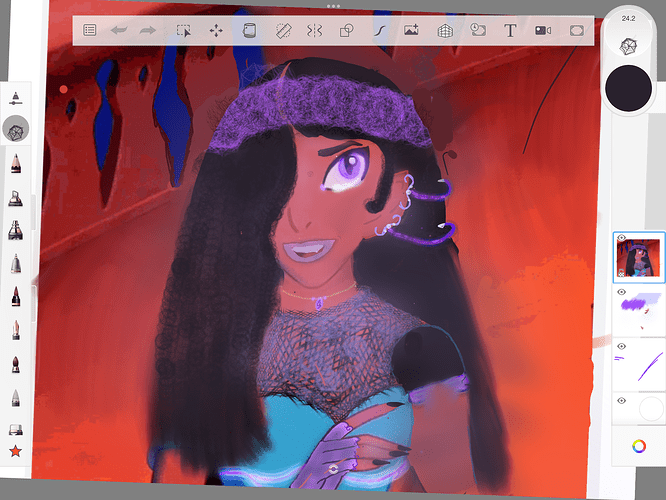This screenshot has width=666, height=500.
Task: Enable the Symmetry tool
Action: [314, 30]
